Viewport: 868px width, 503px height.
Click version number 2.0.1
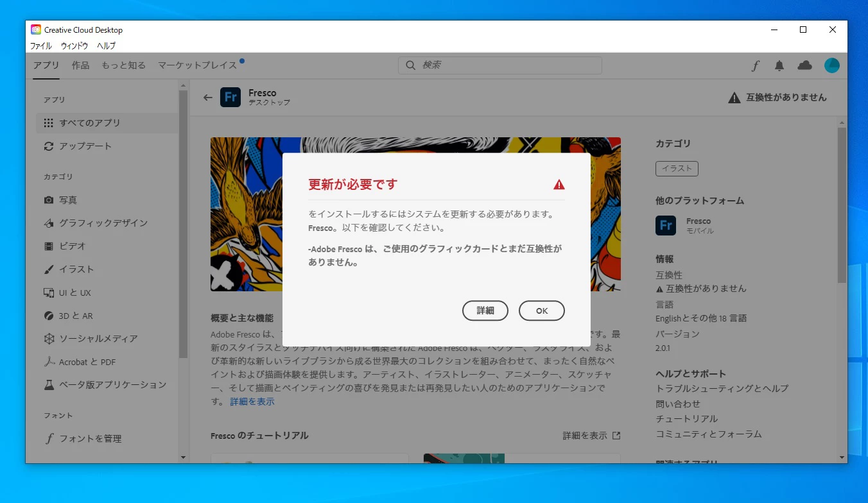pos(663,348)
